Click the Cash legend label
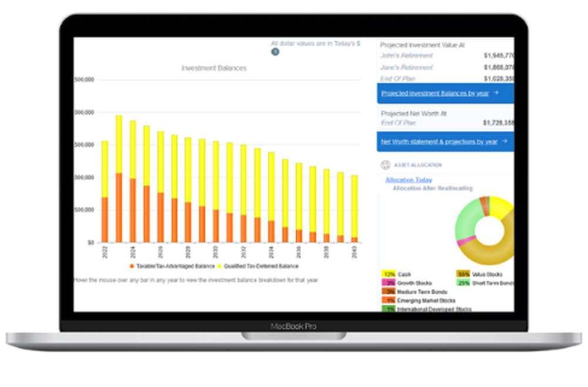 pyautogui.click(x=405, y=274)
